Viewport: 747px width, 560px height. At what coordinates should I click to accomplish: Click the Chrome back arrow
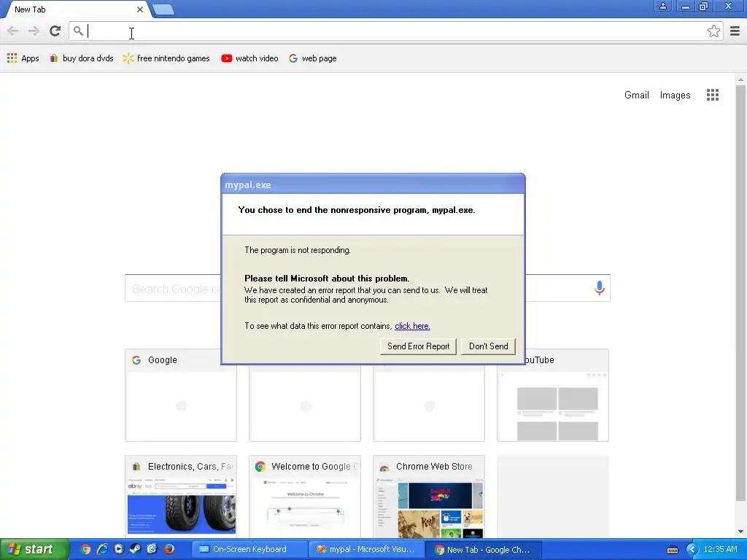click(x=13, y=31)
